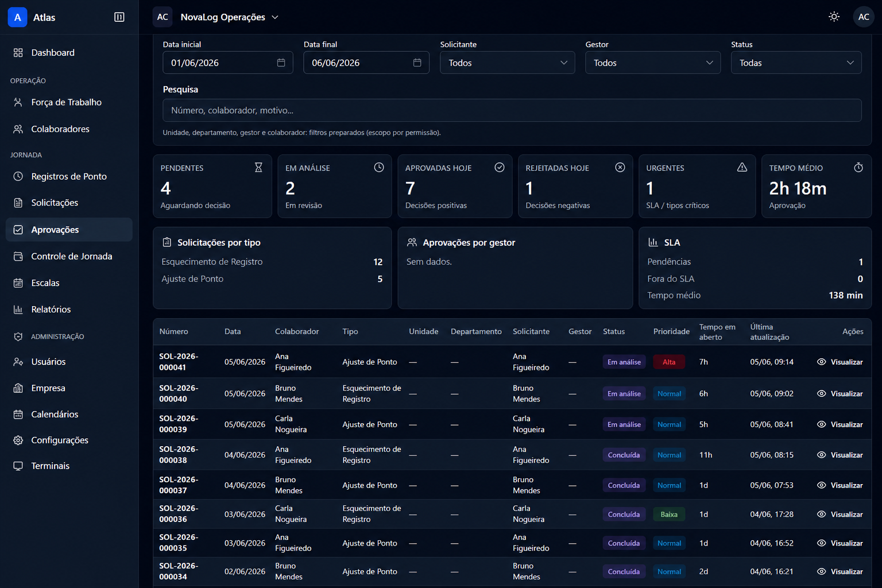Open calendar picker for Data final
The image size is (882, 588).
[x=417, y=63]
